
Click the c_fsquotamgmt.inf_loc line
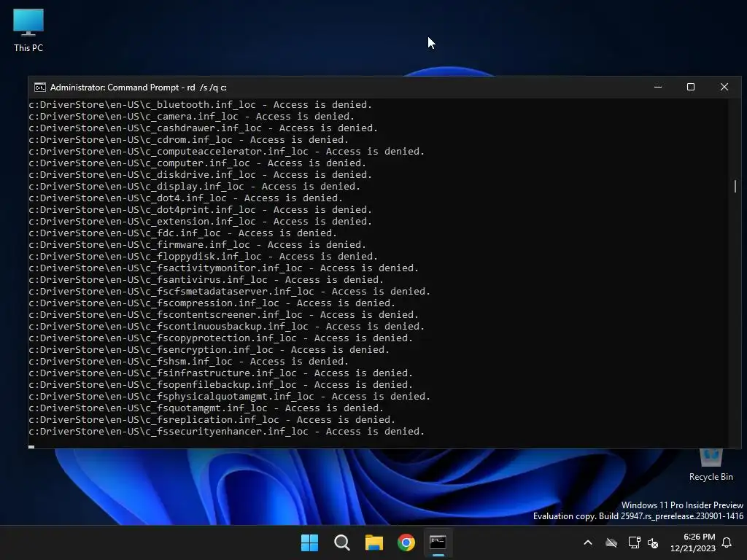(x=206, y=408)
